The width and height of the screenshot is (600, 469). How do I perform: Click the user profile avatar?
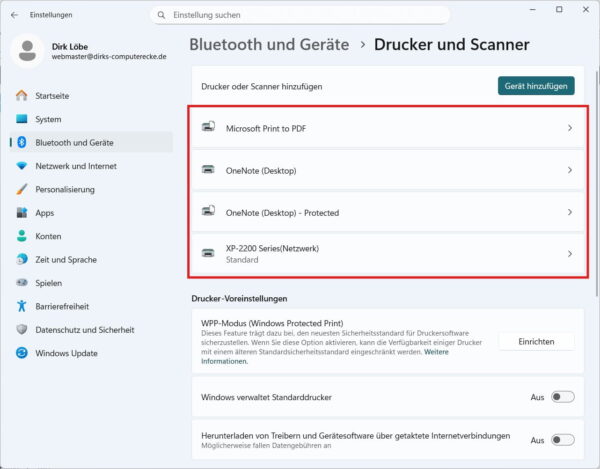27,51
